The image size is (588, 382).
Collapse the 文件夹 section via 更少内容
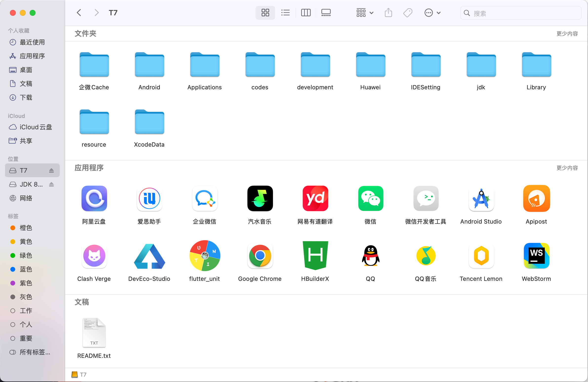567,34
